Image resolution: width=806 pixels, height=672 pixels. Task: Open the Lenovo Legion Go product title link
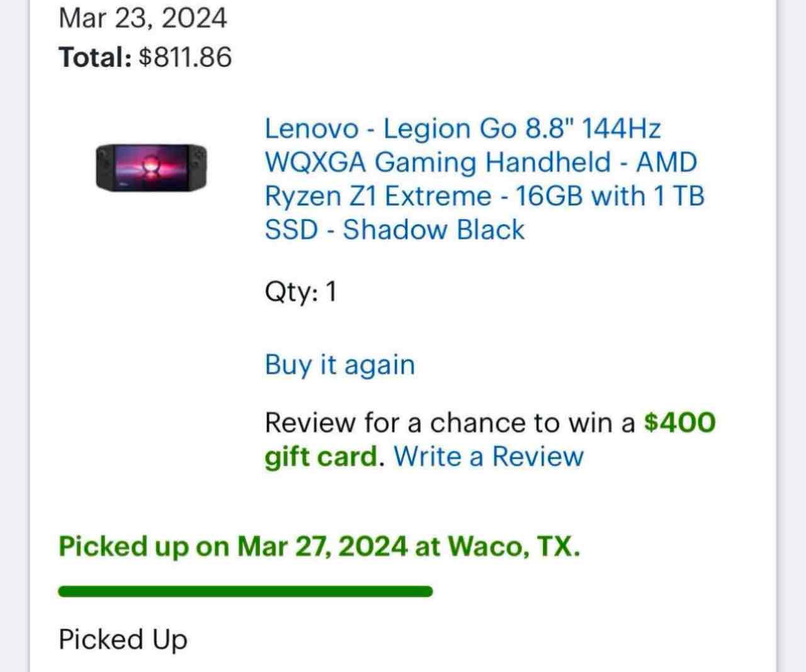pyautogui.click(x=484, y=179)
